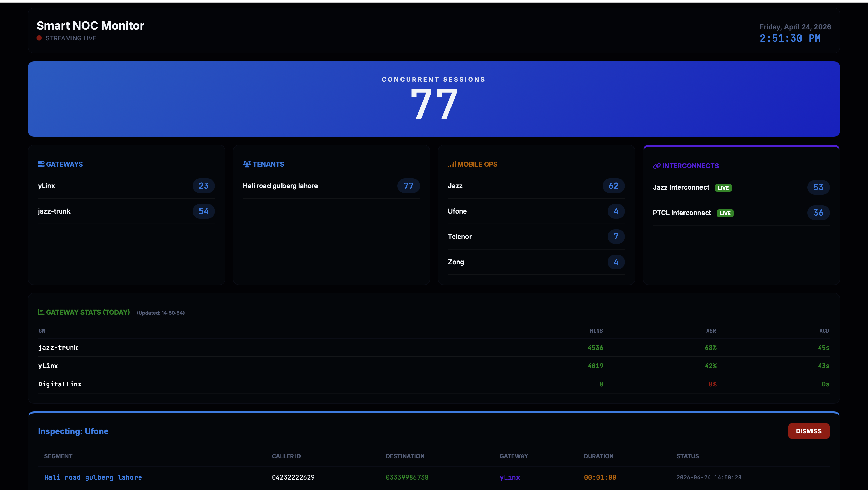This screenshot has height=490, width=868.
Task: Click the SEGMENT column header
Action: pos(58,456)
